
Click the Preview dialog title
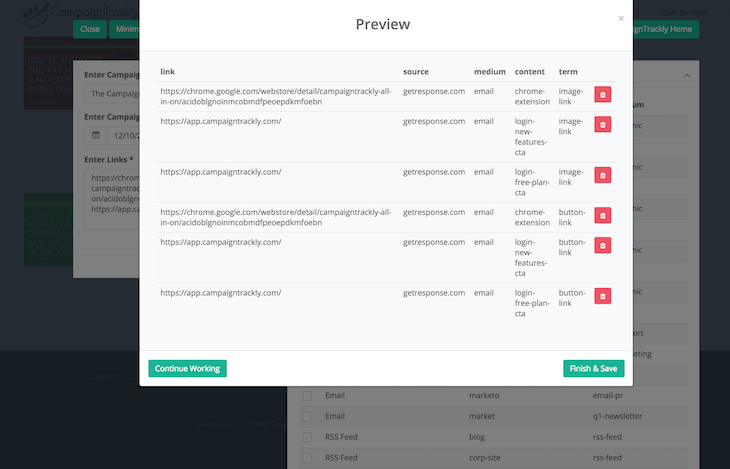point(383,24)
